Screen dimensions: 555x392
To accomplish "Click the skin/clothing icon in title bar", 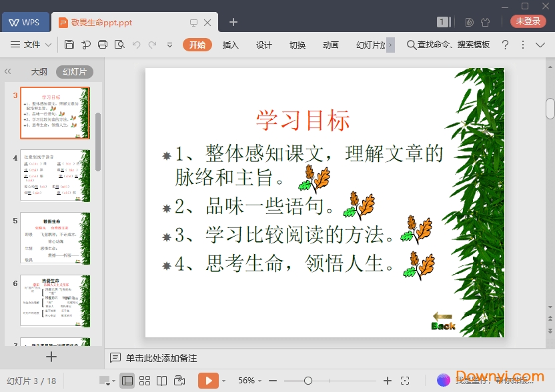I will tap(485, 22).
